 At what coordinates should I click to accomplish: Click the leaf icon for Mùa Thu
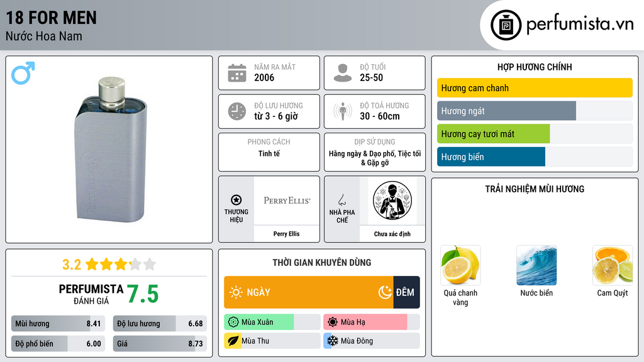[233, 341]
